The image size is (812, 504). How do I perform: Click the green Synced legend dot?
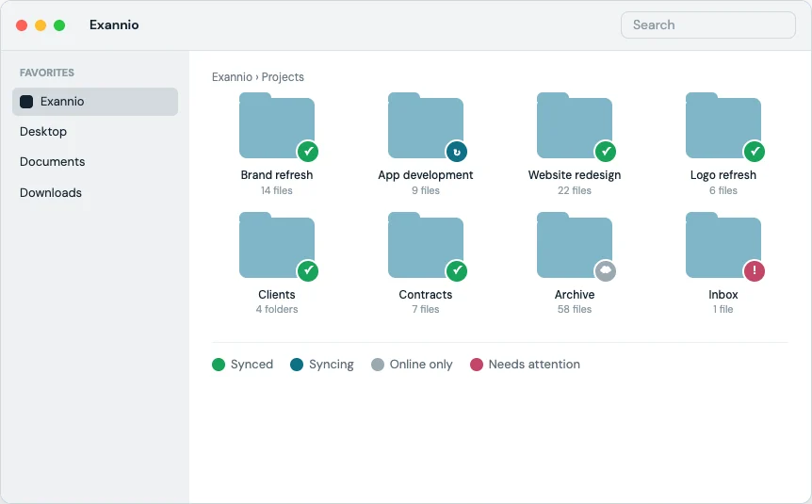(x=219, y=365)
